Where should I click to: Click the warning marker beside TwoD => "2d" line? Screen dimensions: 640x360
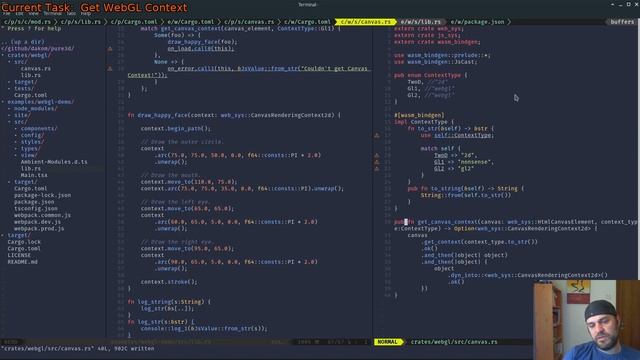377,155
